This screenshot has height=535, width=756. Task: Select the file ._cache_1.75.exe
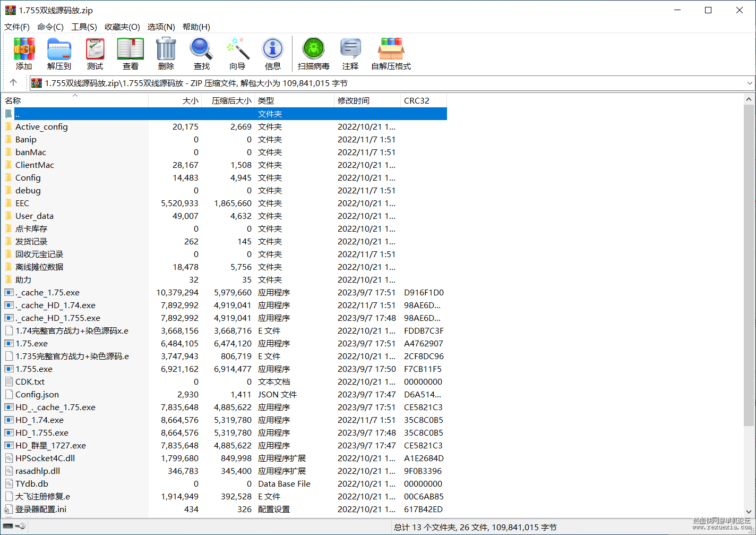click(x=224, y=292)
